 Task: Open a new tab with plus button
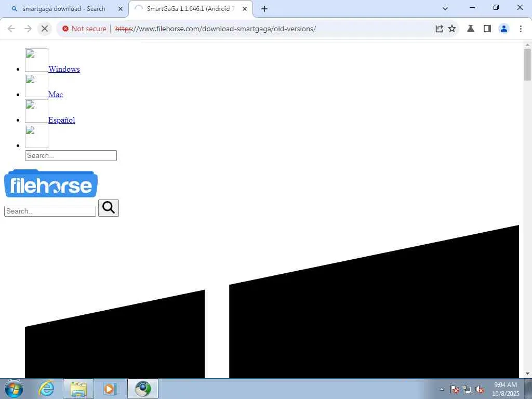[264, 9]
